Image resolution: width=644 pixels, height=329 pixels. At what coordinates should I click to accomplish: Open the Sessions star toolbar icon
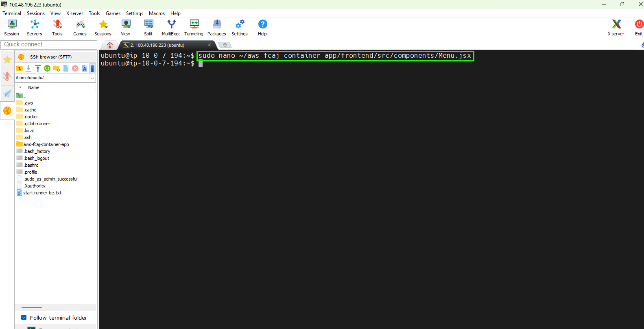click(103, 28)
